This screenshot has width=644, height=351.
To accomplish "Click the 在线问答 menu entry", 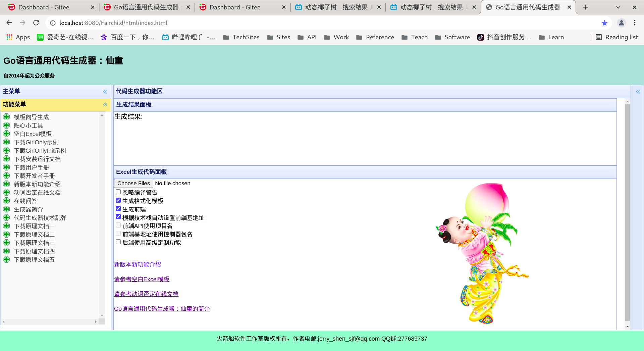I will pos(25,201).
